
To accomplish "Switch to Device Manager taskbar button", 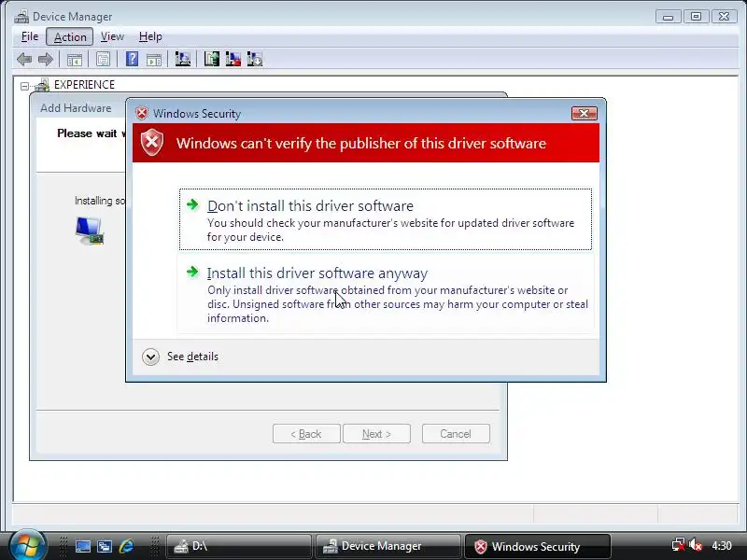I will [x=388, y=546].
